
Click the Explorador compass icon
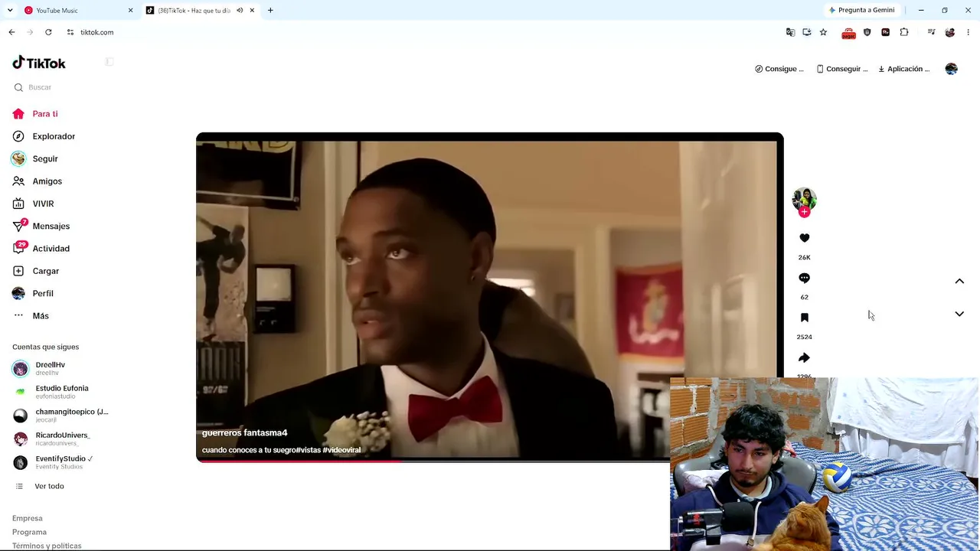(x=18, y=136)
